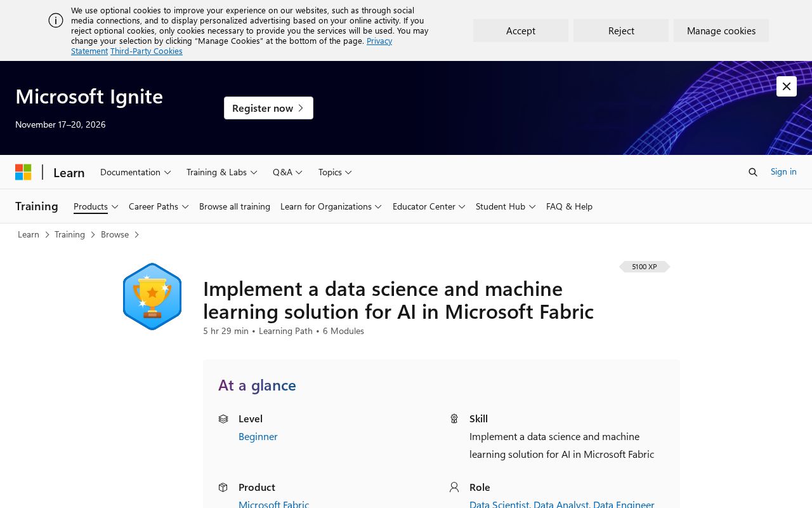Click Register now for Ignite
The image size is (812, 508).
(268, 108)
